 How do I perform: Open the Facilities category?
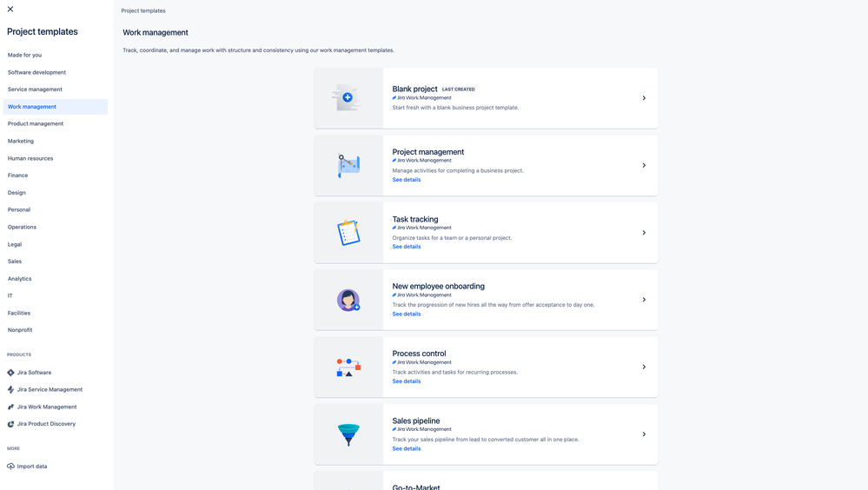(19, 313)
